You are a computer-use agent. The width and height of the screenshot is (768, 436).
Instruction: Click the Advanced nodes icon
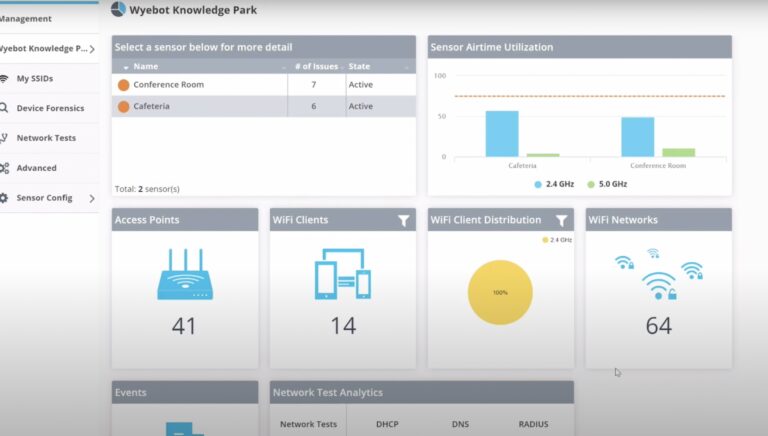(4, 168)
